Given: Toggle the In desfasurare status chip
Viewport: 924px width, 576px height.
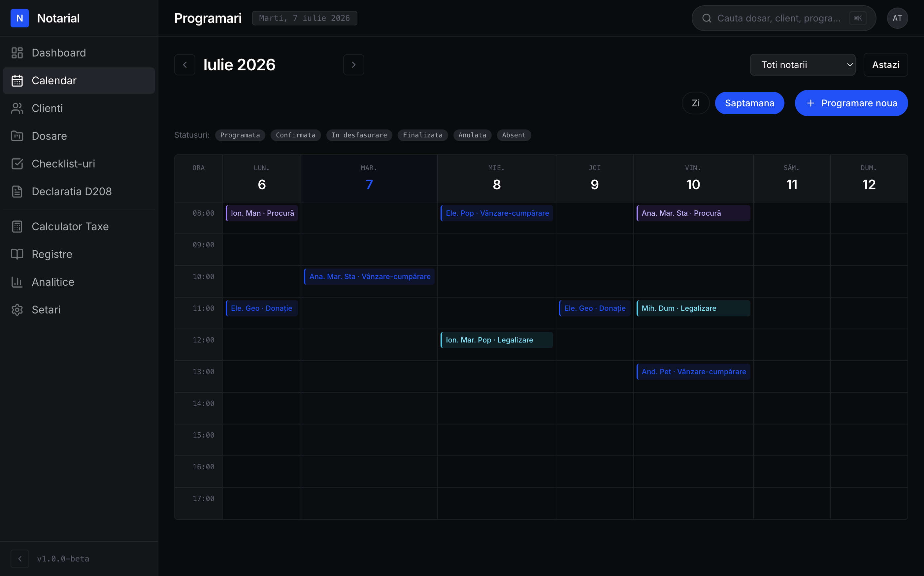Looking at the screenshot, I should (x=359, y=135).
